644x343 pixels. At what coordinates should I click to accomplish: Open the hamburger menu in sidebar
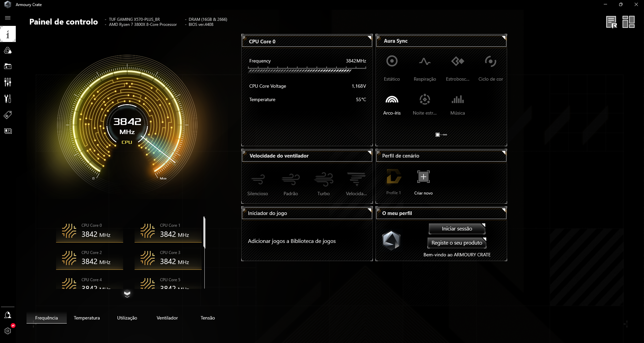click(x=8, y=18)
